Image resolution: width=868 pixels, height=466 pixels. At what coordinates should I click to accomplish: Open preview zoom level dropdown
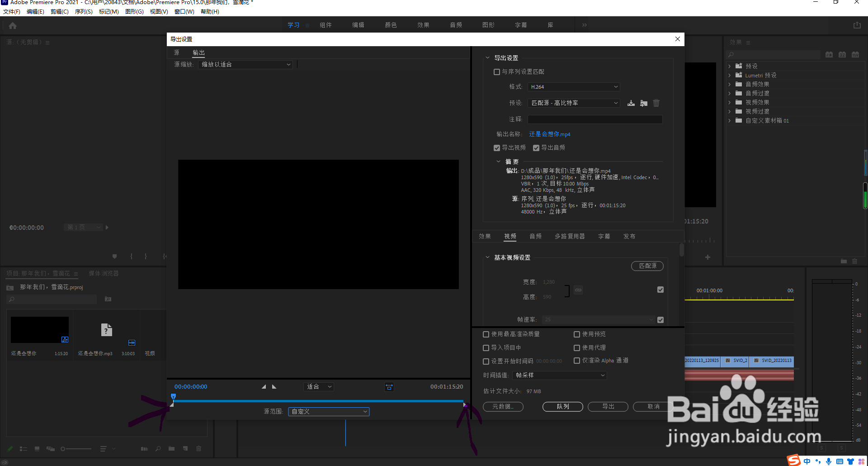[319, 387]
